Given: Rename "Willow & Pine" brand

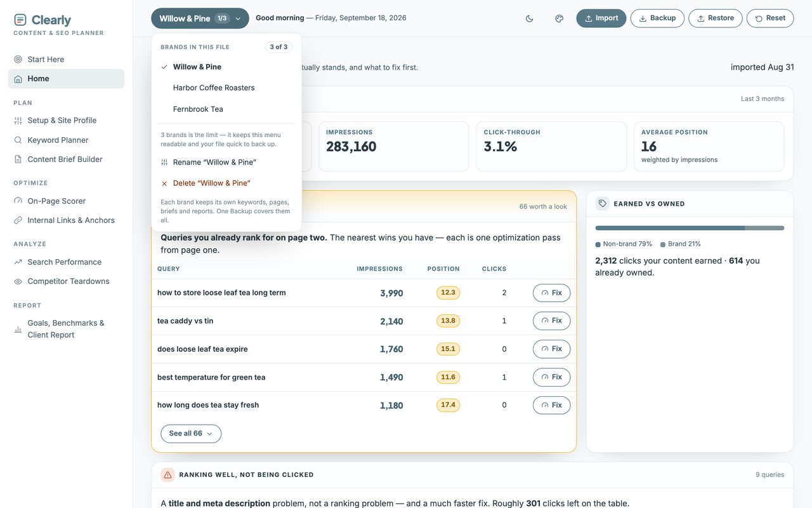Looking at the screenshot, I should click(x=226, y=163).
